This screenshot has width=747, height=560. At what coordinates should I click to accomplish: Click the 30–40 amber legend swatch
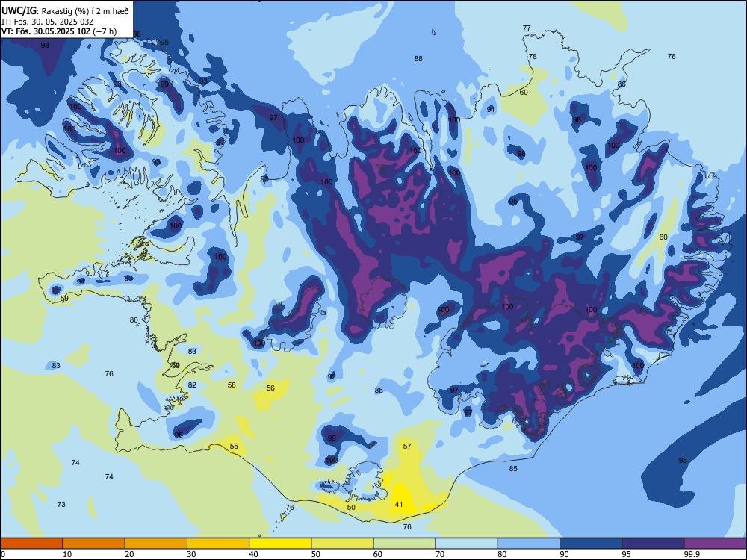coord(218,544)
